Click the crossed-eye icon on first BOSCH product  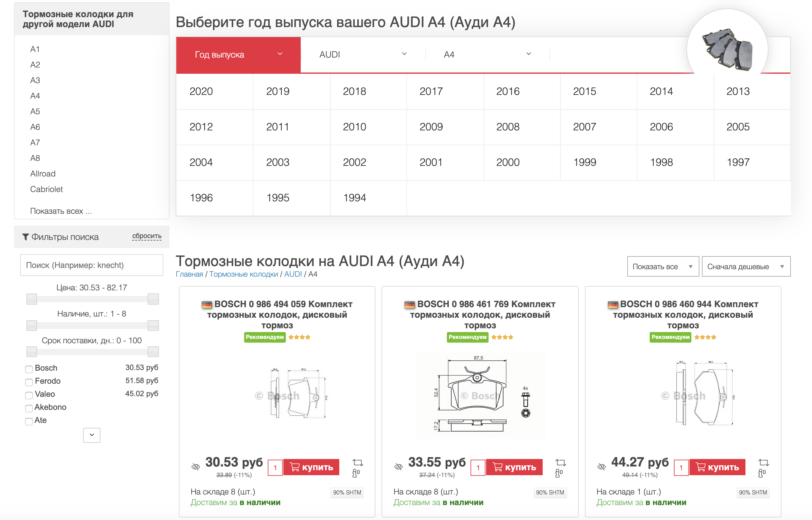coord(195,467)
